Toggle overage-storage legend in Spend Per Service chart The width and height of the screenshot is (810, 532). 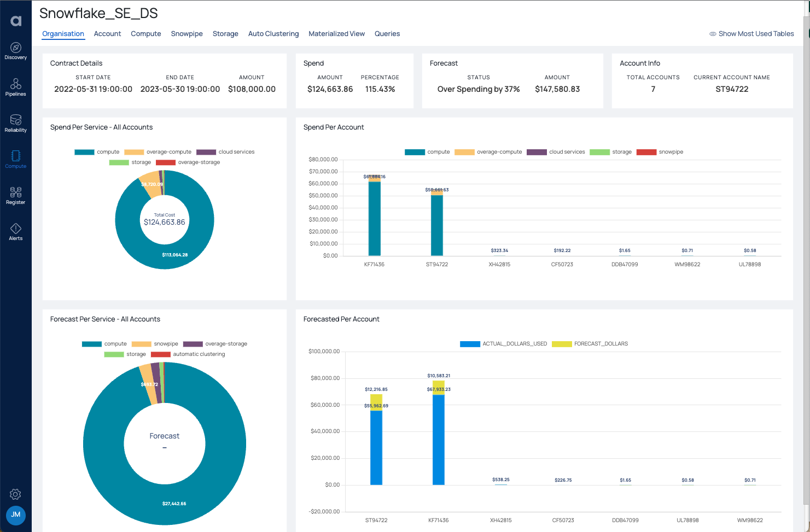click(x=188, y=162)
